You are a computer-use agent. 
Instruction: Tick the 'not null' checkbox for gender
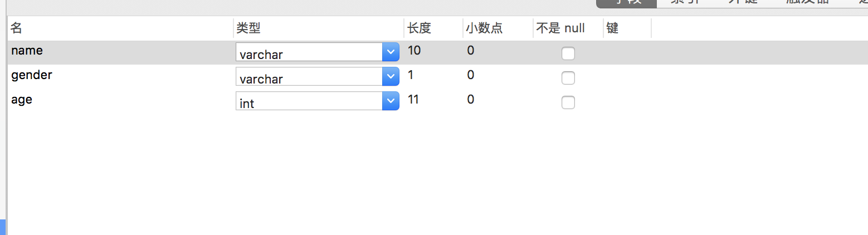pos(568,78)
